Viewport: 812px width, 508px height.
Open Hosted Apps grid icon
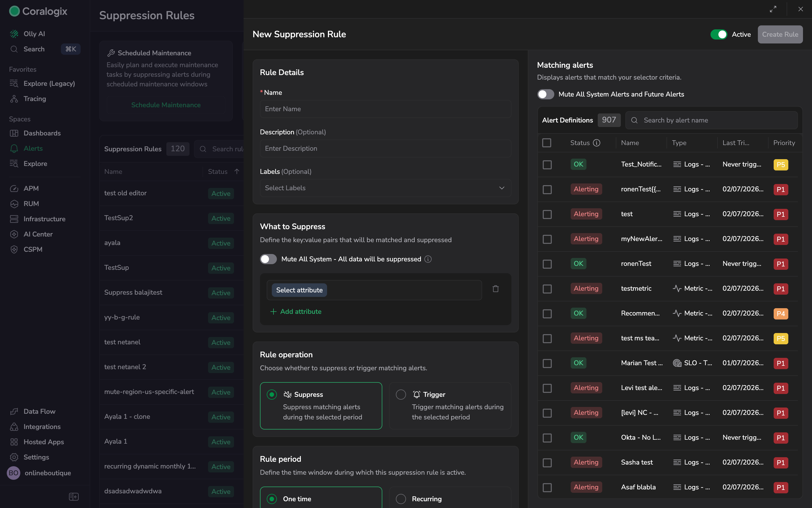click(14, 442)
